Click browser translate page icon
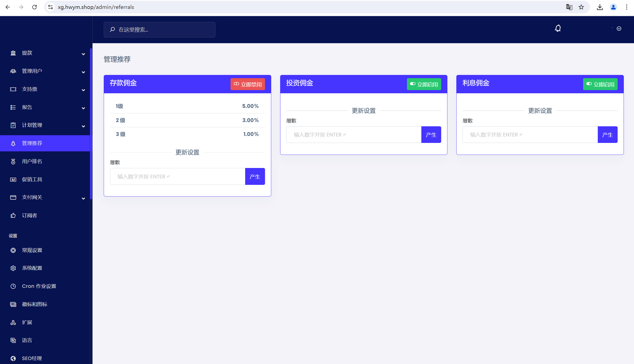634x364 pixels. [x=569, y=7]
